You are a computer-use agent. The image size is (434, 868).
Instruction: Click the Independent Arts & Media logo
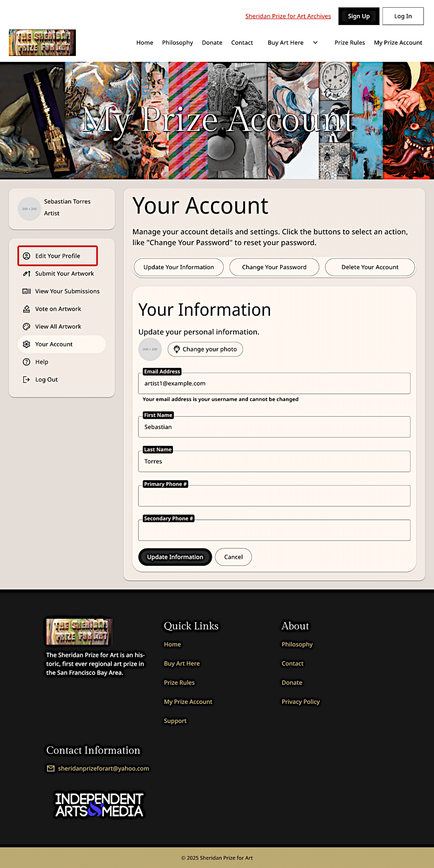[x=99, y=804]
